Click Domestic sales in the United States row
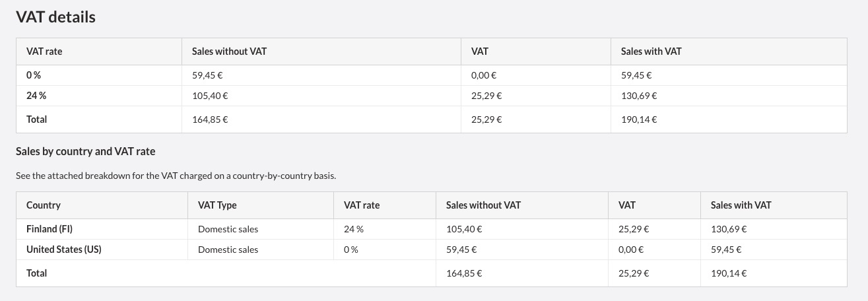This screenshot has width=868, height=301. 228,250
